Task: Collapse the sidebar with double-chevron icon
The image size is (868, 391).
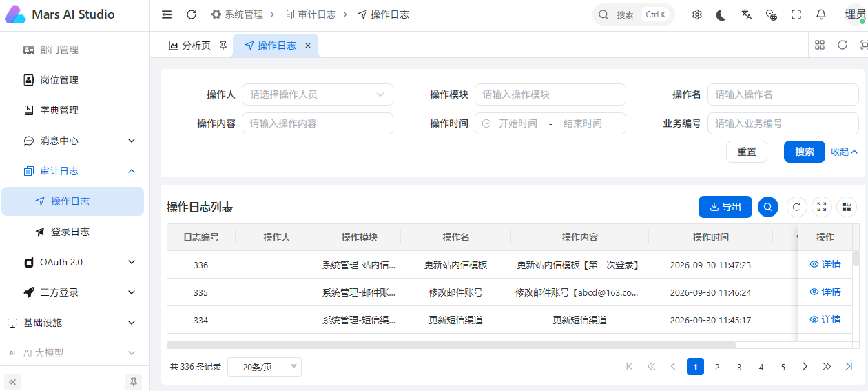Action: tap(13, 381)
